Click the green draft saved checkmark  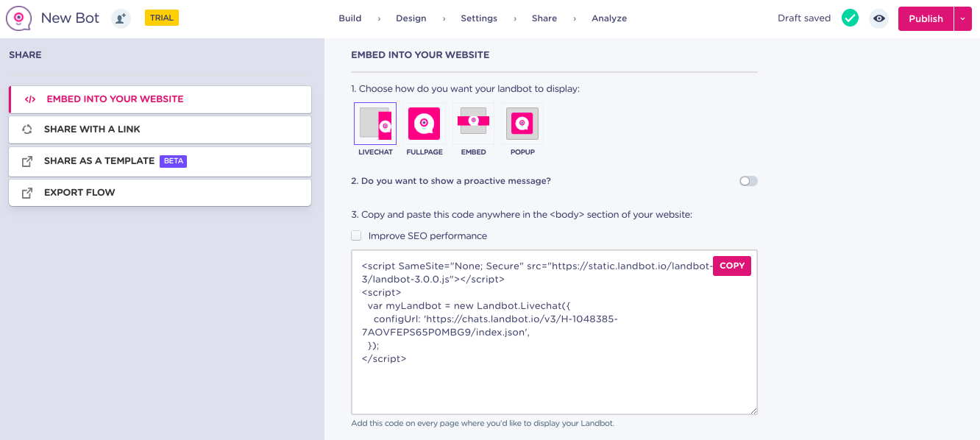pos(851,18)
